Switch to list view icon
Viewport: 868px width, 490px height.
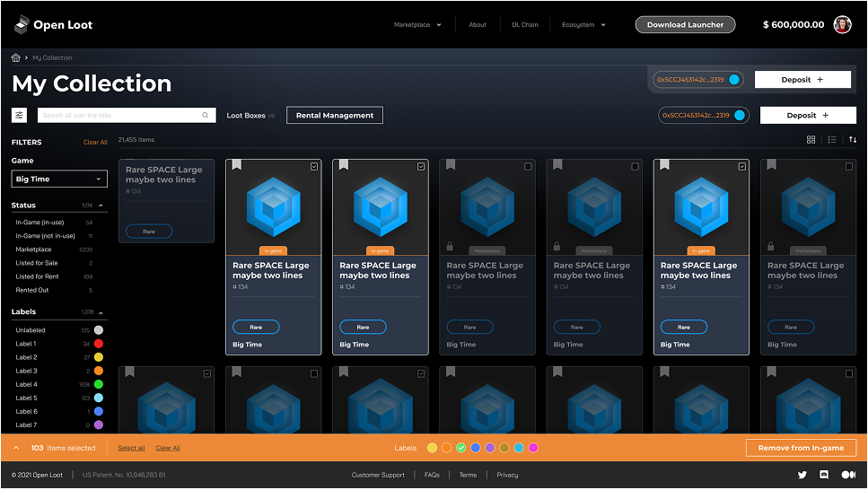coord(832,139)
